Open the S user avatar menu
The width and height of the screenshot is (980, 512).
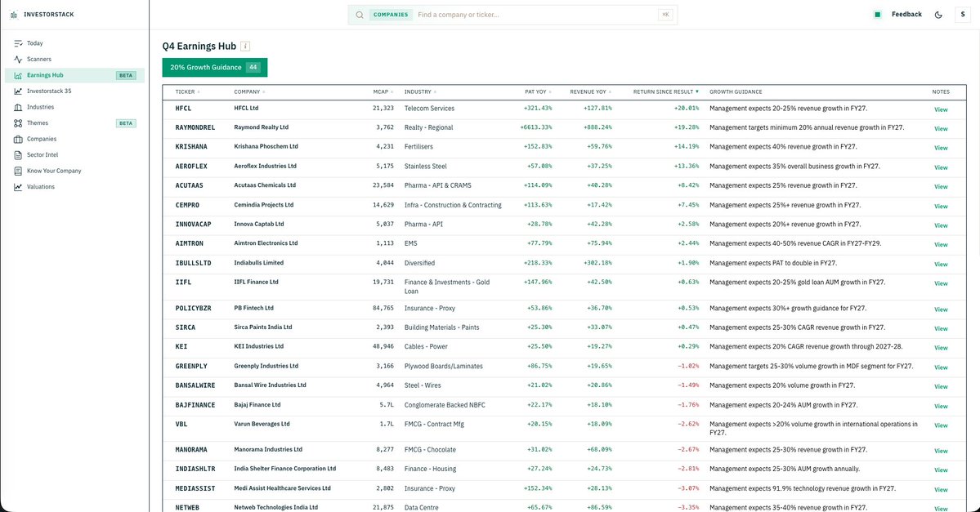coord(963,15)
